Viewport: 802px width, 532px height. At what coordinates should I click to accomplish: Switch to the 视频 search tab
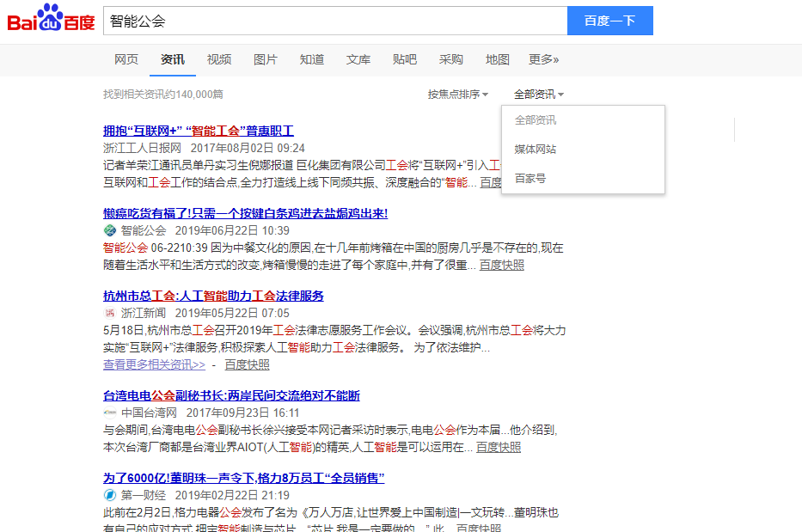[x=218, y=60]
